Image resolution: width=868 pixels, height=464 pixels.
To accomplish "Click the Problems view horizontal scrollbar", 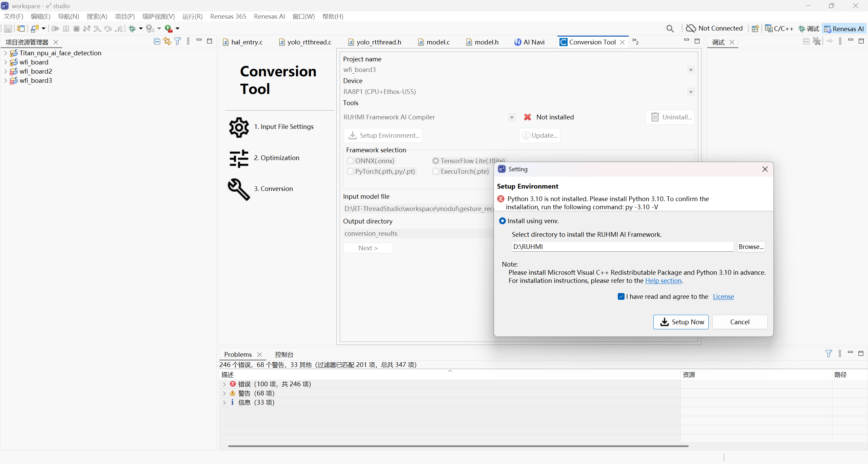I will (x=458, y=446).
